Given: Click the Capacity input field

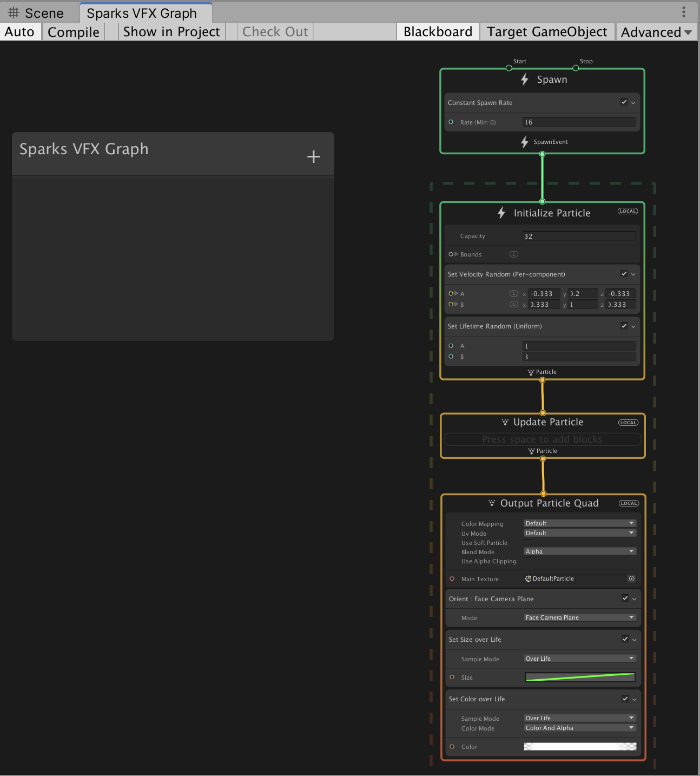Looking at the screenshot, I should coord(578,236).
